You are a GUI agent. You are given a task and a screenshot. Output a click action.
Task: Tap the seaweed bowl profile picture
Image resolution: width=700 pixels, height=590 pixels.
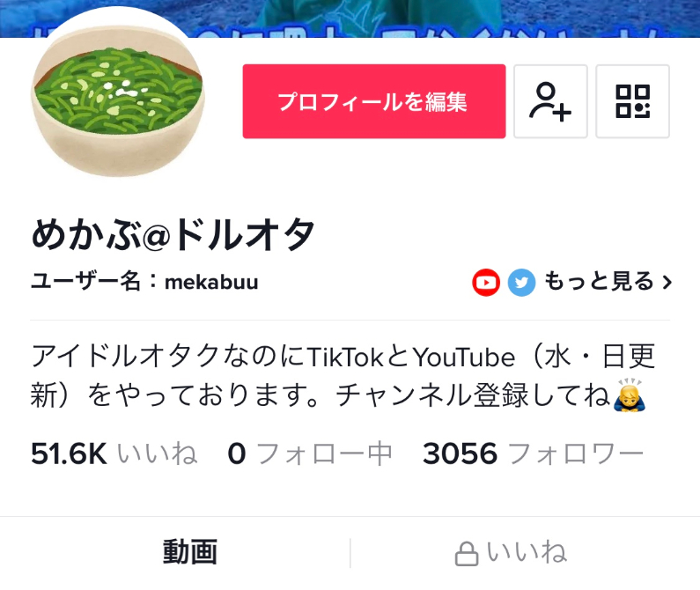[x=118, y=92]
